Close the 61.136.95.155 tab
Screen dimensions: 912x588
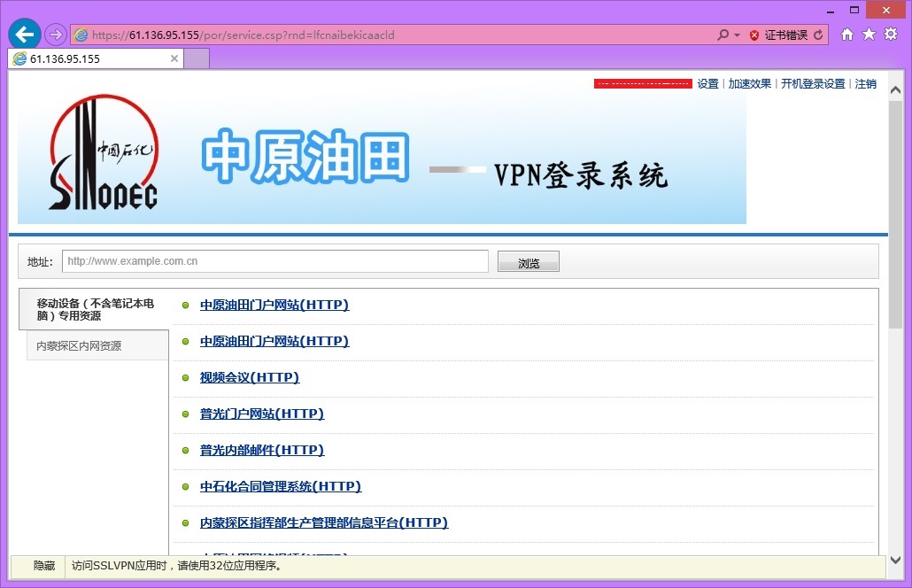174,58
